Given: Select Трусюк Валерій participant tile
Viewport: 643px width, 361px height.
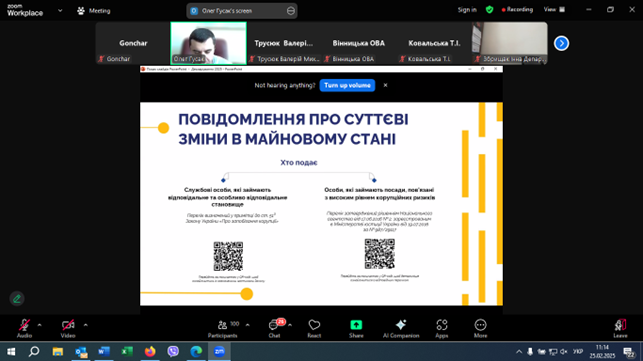Looking at the screenshot, I should tap(284, 43).
